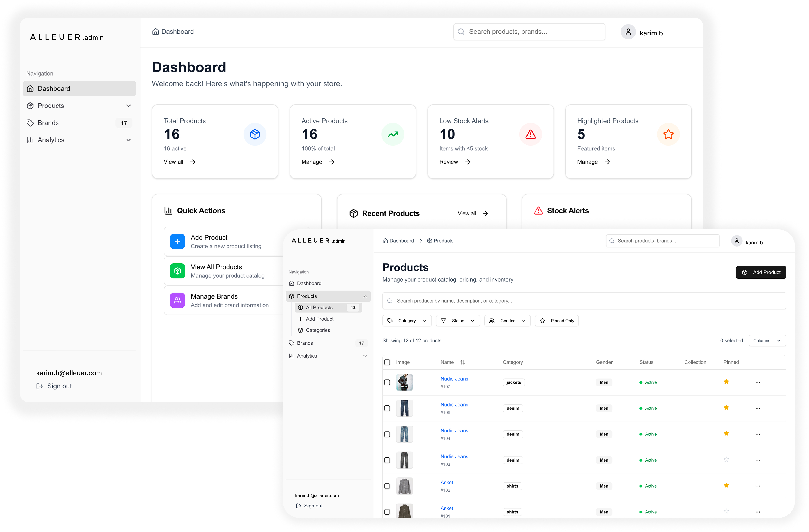Click the Add Product button
Screen dimensions: 809x532
pos(761,272)
